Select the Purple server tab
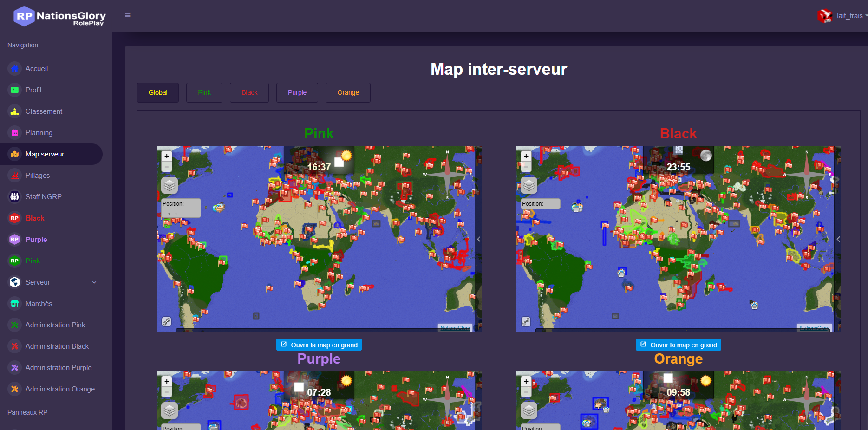The height and width of the screenshot is (430, 868). tap(297, 92)
